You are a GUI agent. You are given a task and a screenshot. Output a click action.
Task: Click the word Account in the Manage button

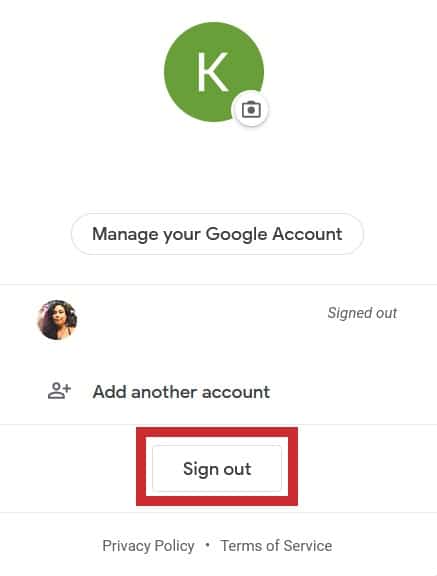click(x=307, y=234)
